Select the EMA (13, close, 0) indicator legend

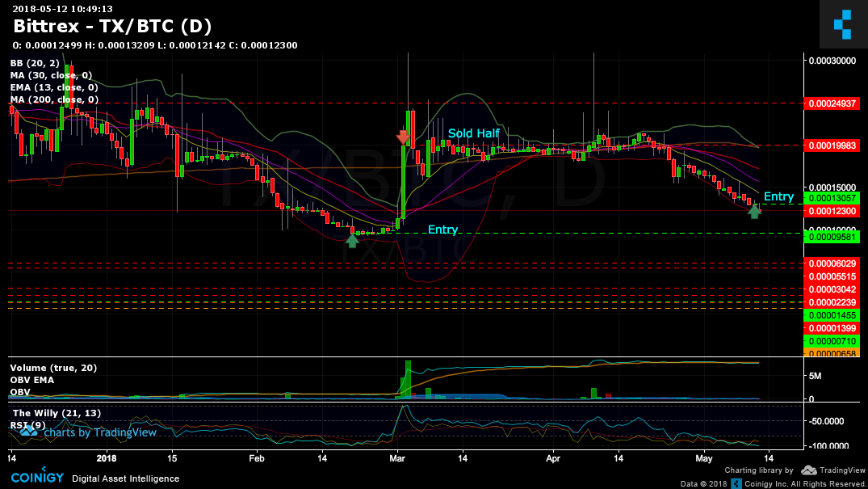pyautogui.click(x=53, y=87)
